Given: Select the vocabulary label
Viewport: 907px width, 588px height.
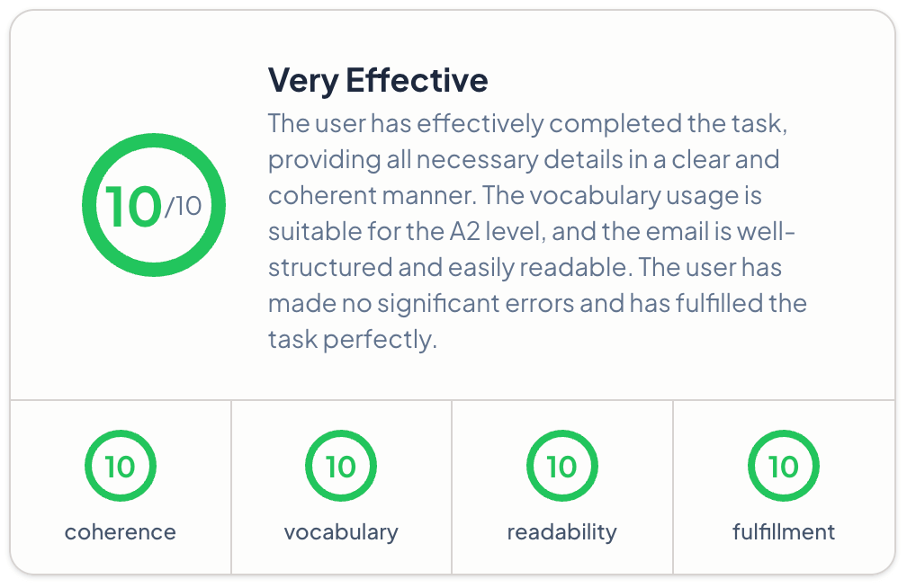Looking at the screenshot, I should tap(341, 532).
